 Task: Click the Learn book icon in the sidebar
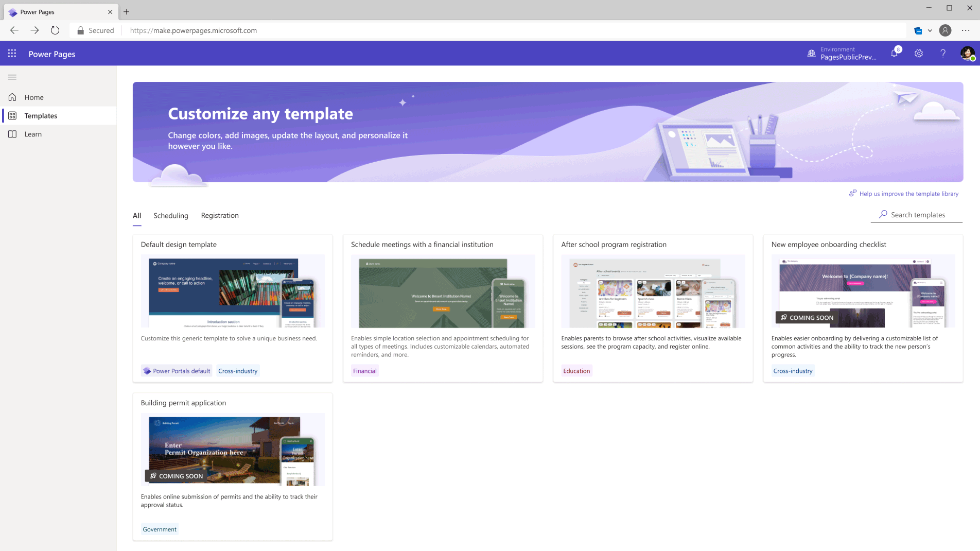[12, 134]
